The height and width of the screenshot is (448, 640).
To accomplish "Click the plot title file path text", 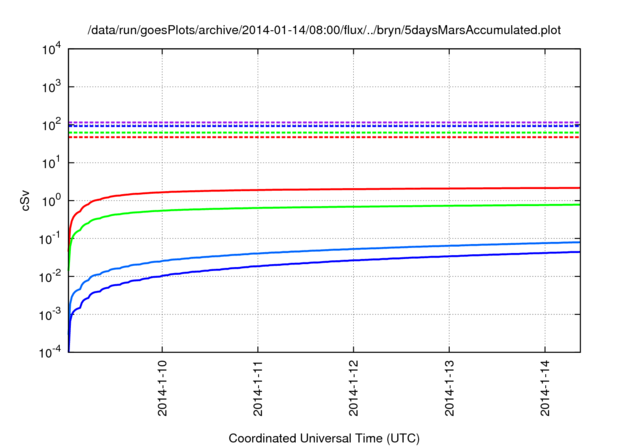I will tap(324, 30).
